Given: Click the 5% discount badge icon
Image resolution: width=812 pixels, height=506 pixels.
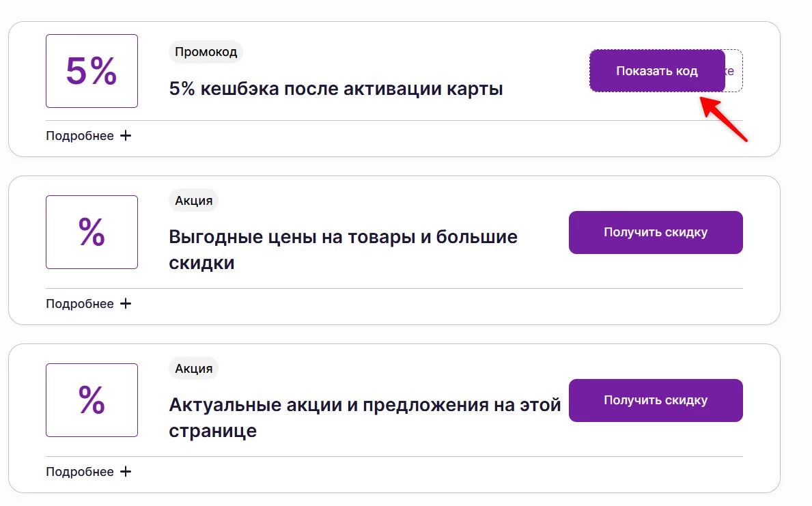Looking at the screenshot, I should [x=92, y=70].
